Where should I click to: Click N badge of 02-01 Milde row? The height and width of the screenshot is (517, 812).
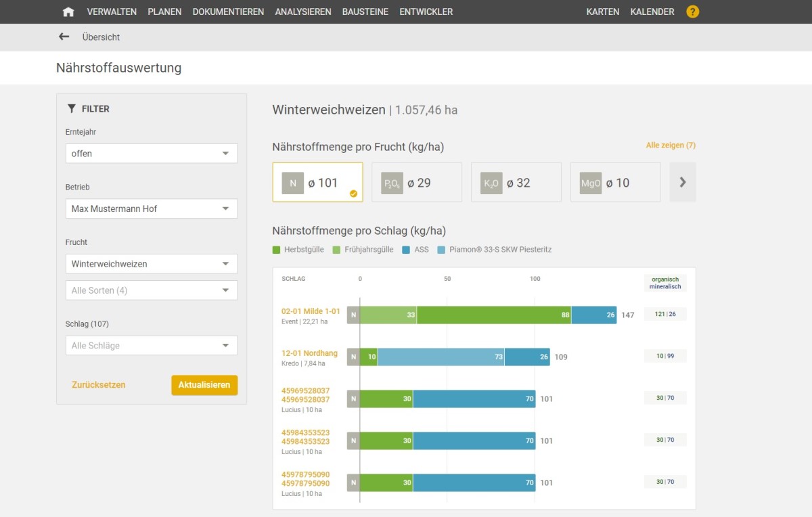click(x=353, y=315)
